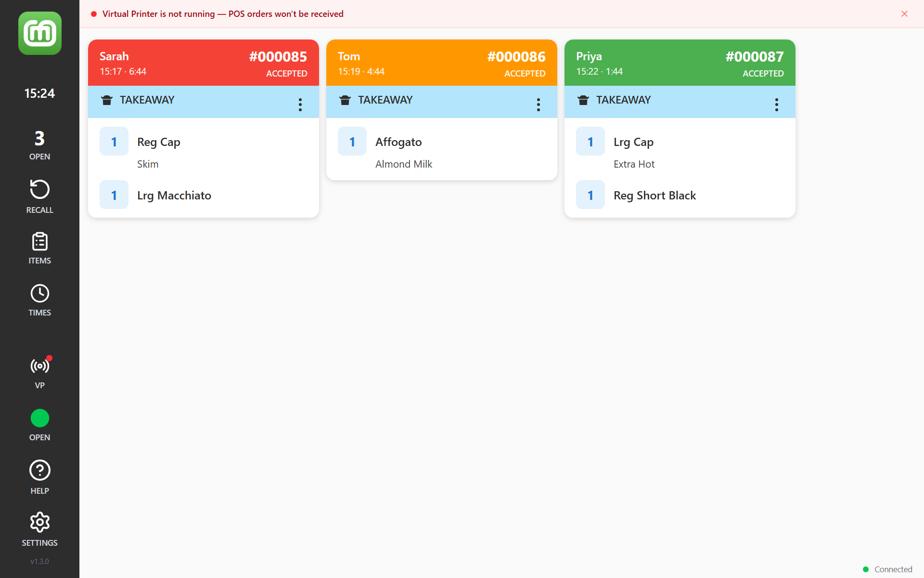Open the options menu for Tom's order
This screenshot has height=578, width=924.
point(539,105)
